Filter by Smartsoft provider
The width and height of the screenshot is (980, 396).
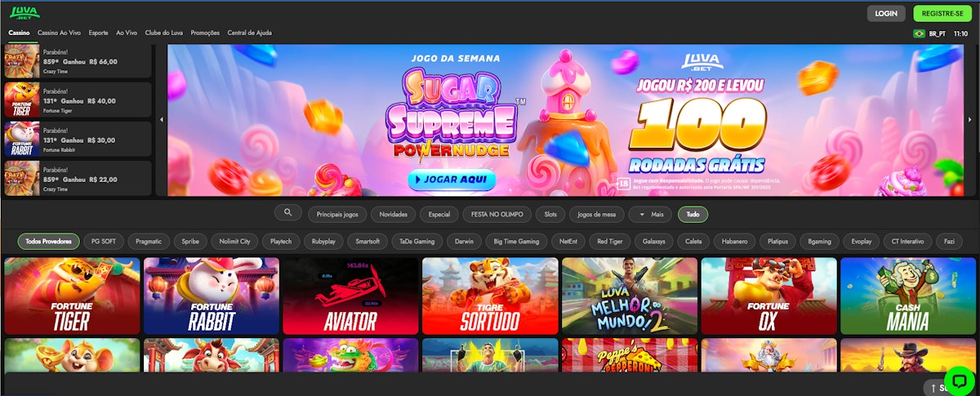(x=367, y=242)
